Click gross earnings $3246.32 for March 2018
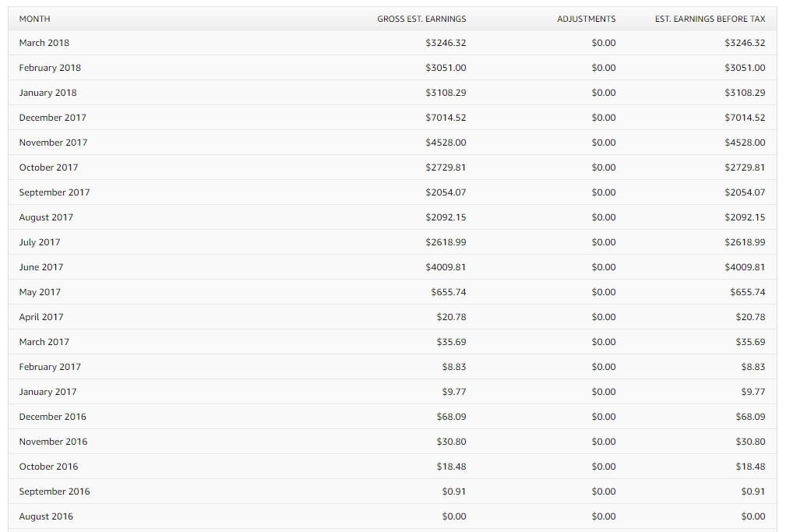Screen dimensions: 786x532 (446, 43)
